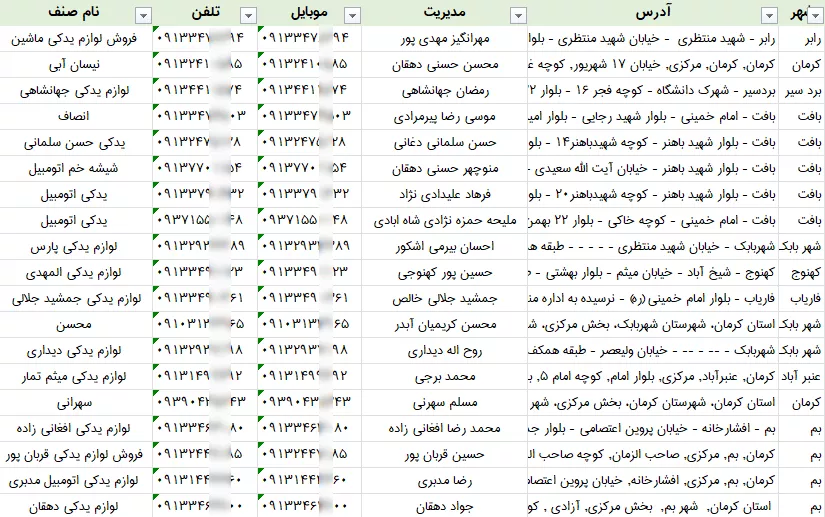Select cell لوازم یدکی اتومبیل مدبری
This screenshot has width=825, height=517.
(x=76, y=481)
